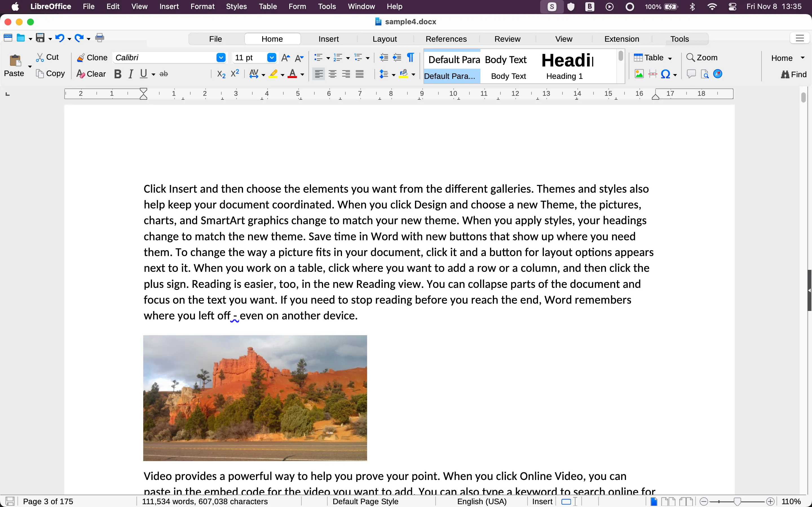
Task: Enable strikethrough formatting
Action: [164, 74]
